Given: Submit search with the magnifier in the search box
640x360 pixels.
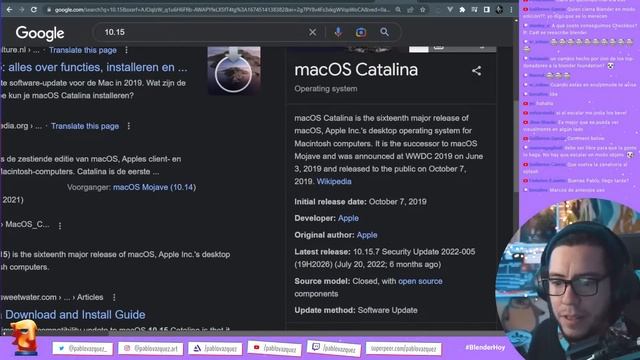Looking at the screenshot, I should point(384,32).
